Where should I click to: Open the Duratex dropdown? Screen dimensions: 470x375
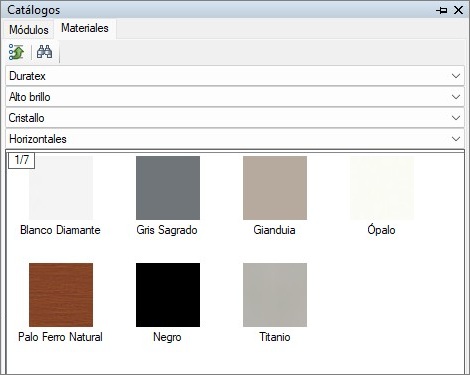coord(235,76)
